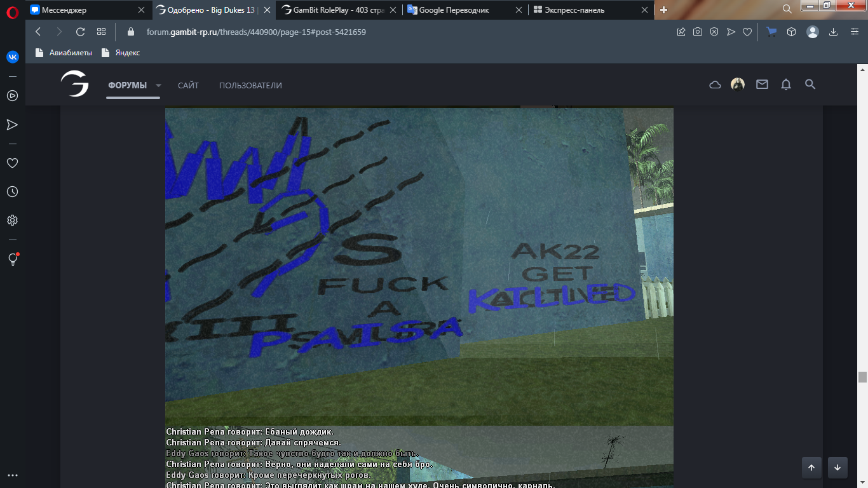The height and width of the screenshot is (488, 868).
Task: Open the ПОЛЬЗОВАТЕЛИ navigation link
Action: pyautogui.click(x=250, y=86)
